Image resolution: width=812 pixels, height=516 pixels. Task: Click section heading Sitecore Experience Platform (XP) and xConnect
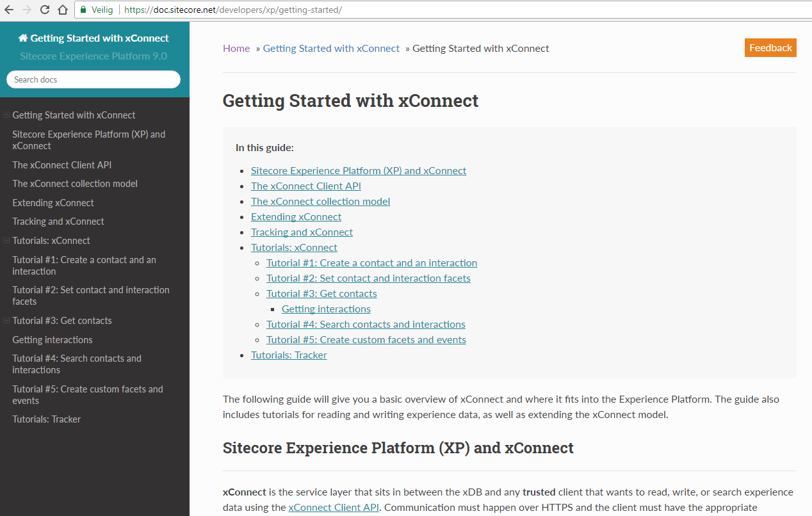pos(398,447)
